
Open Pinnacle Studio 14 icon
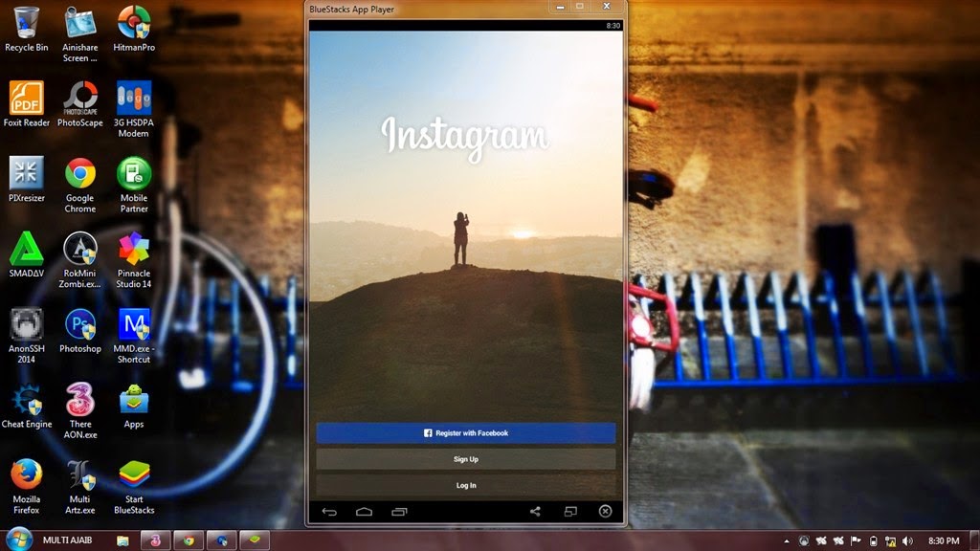134,260
